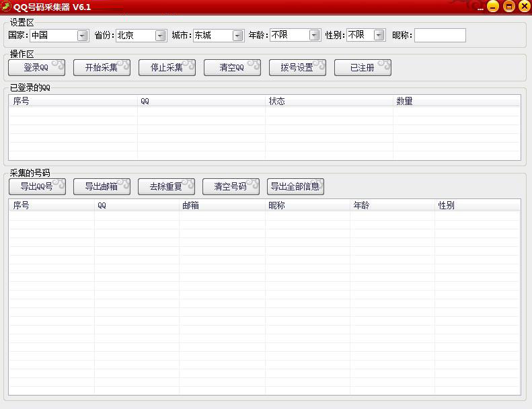This screenshot has height=409, width=532.
Task: Maximize the QQ号码采集器 window
Action: point(509,7)
